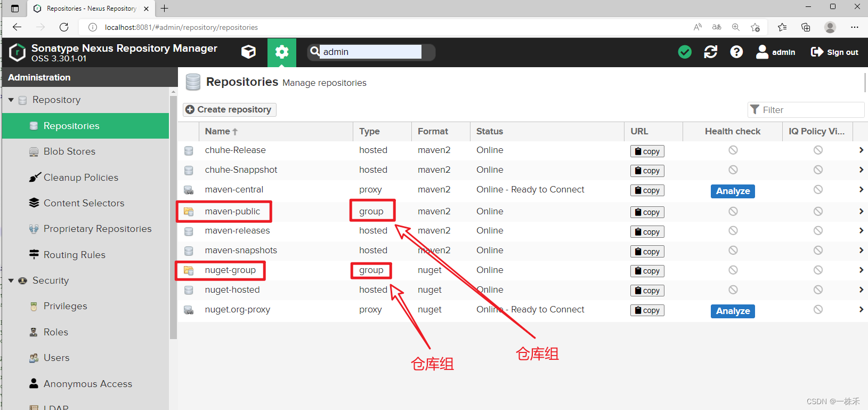Open browser favorites star icon
This screenshot has height=410, width=868.
[782, 27]
